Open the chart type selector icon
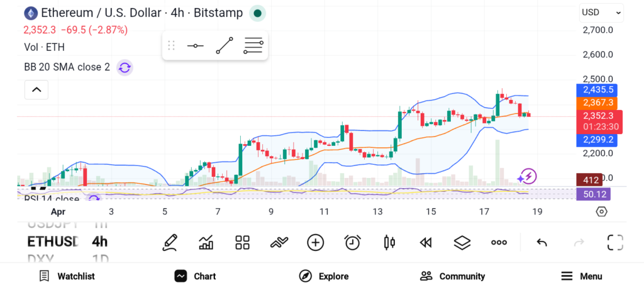 pos(206,242)
